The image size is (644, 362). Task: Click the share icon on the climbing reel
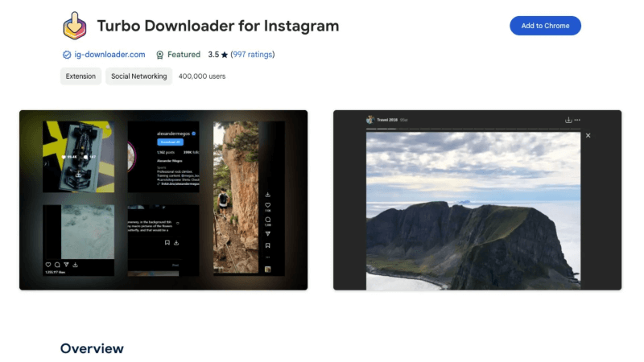tap(268, 233)
